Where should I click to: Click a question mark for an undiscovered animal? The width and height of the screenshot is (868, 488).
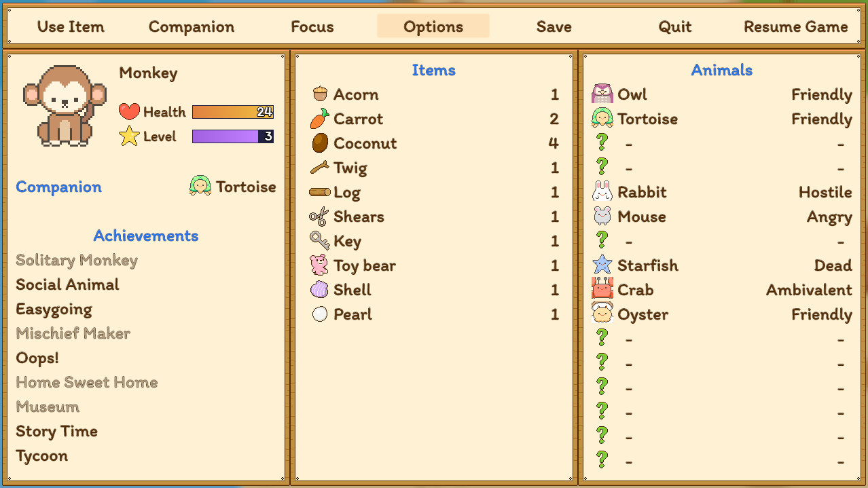tap(602, 143)
